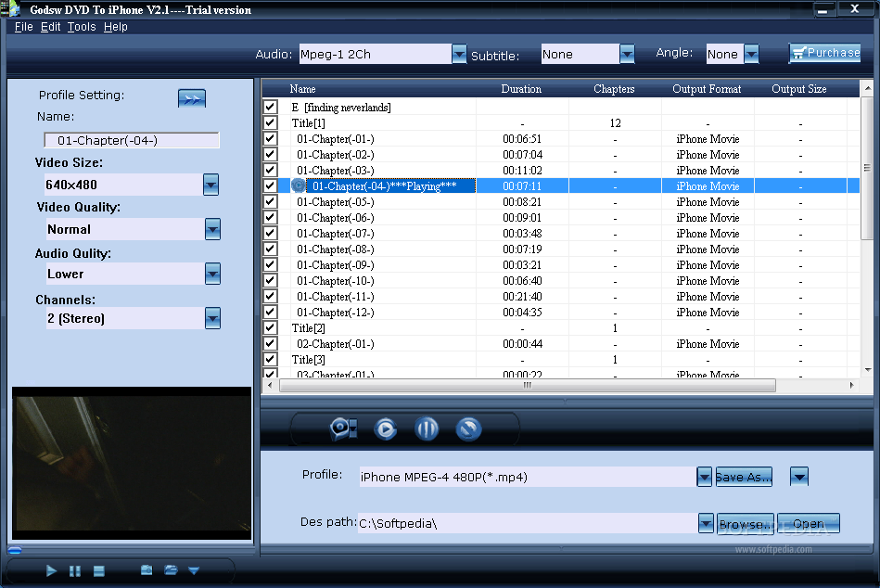Viewport: 880px width, 588px height.
Task: Open the Des path dropdown
Action: (x=706, y=523)
